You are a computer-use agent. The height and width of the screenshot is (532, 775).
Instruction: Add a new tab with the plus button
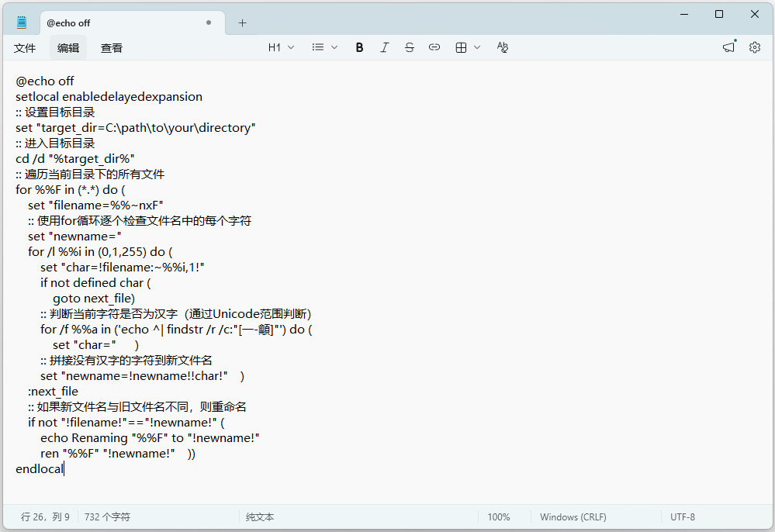click(242, 22)
